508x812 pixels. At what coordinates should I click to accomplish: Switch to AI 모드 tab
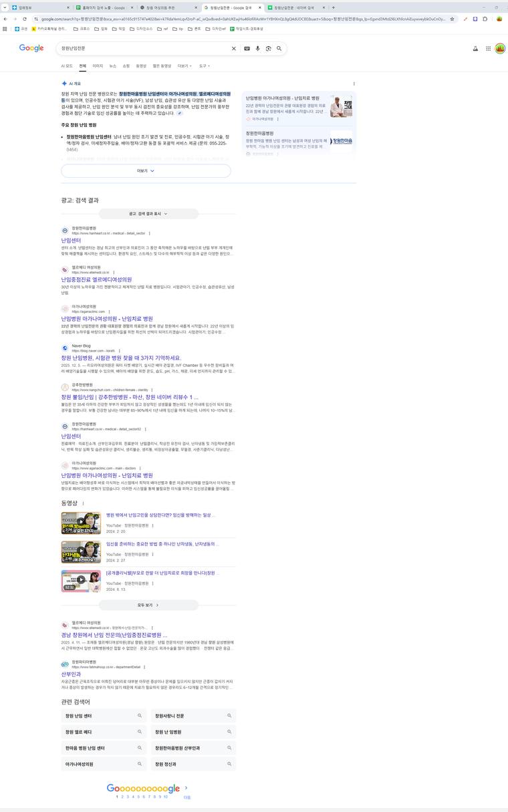pyautogui.click(x=67, y=66)
